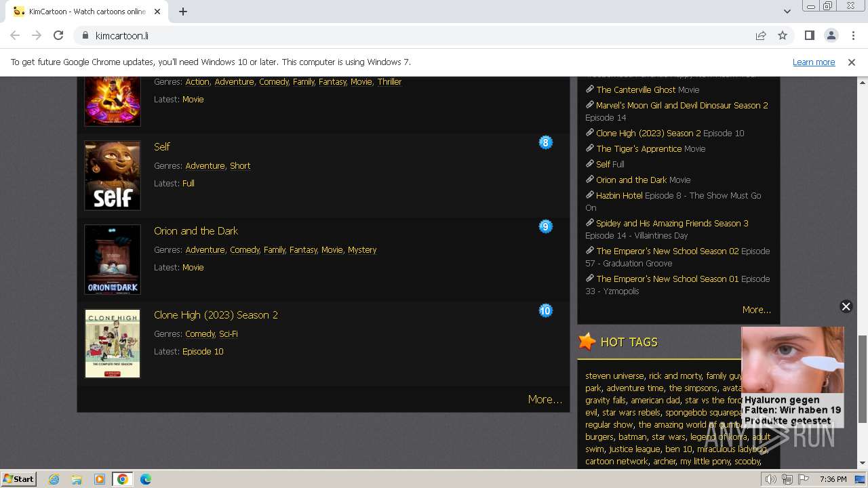Open Orion and the Dark poster thumbnail
This screenshot has width=868, height=488.
click(113, 260)
